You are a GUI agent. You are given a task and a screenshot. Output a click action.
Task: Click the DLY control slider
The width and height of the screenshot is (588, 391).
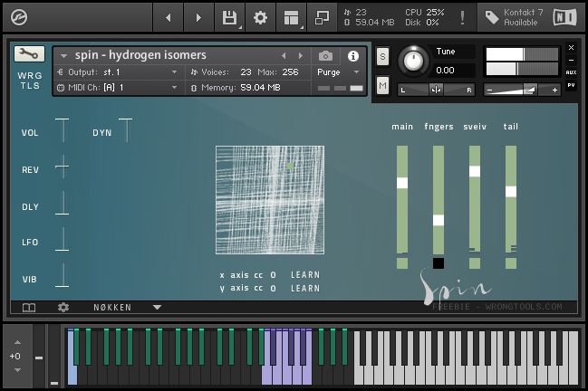(63, 203)
